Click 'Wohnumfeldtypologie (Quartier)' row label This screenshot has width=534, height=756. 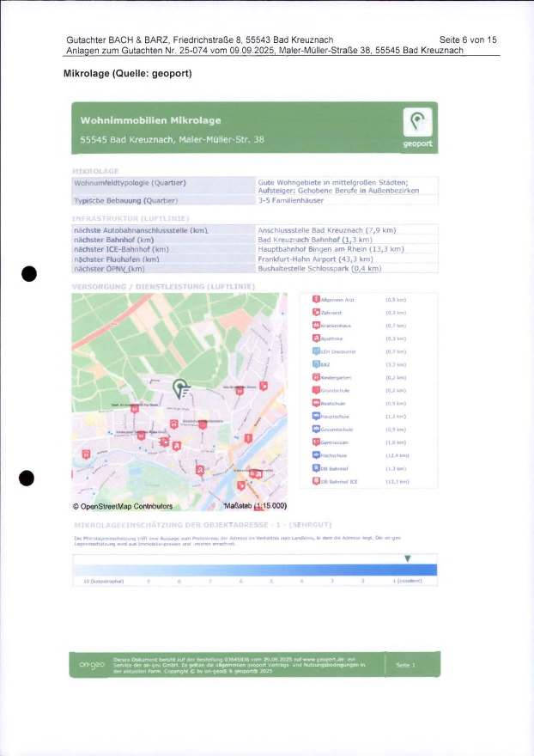coord(130,183)
